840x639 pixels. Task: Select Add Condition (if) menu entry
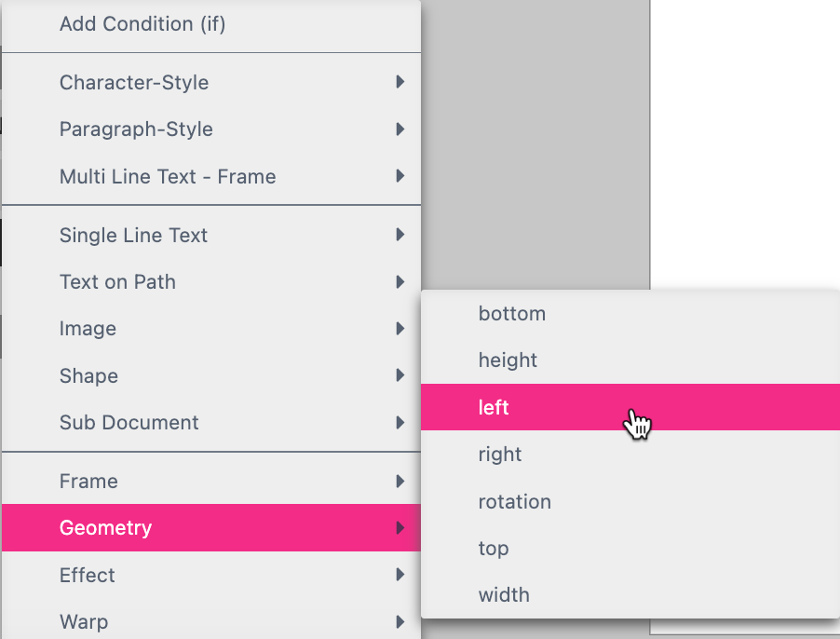pyautogui.click(x=211, y=24)
